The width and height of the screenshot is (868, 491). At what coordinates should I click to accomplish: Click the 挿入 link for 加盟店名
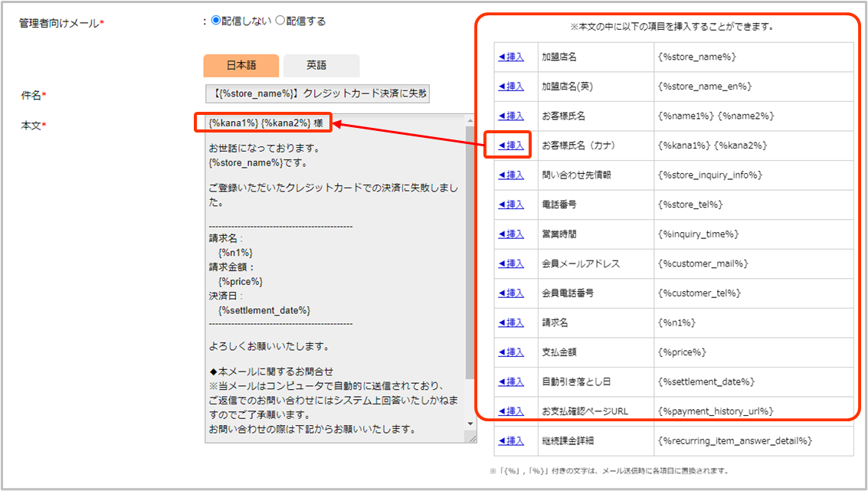click(x=511, y=57)
